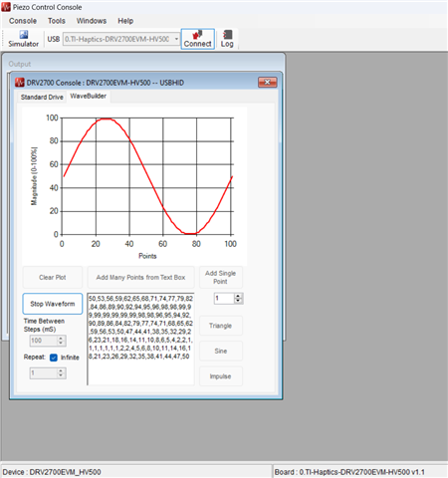Open the Simulator from toolbar
448x478 pixels.
[23, 39]
